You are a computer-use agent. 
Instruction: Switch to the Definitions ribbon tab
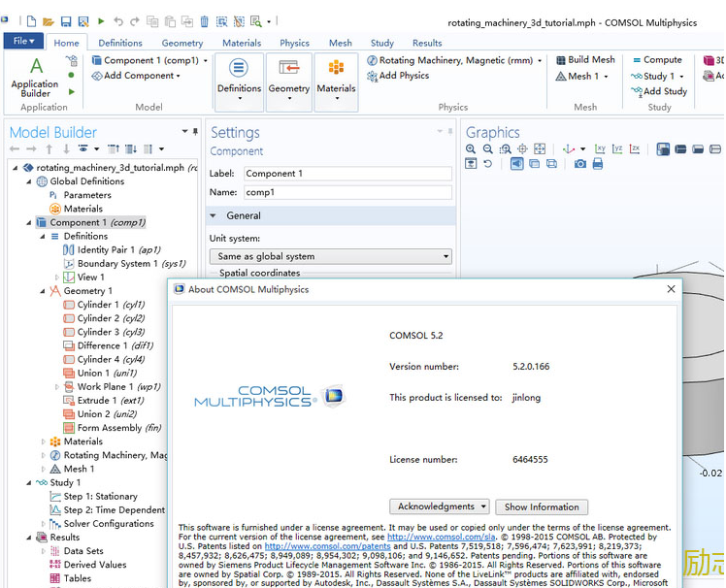120,43
